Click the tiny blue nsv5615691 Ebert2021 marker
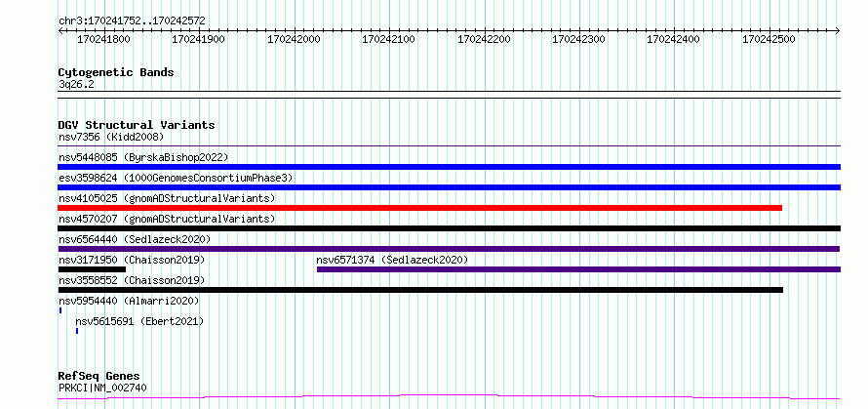868x409 pixels. (x=77, y=331)
